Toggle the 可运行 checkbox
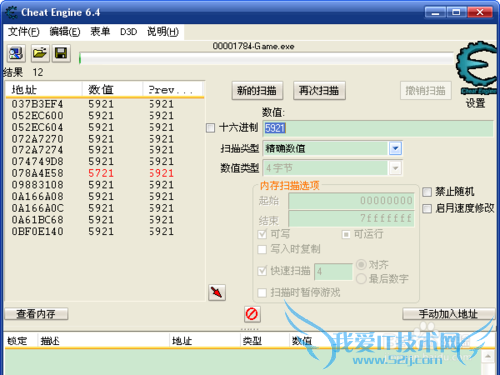This screenshot has height=375, width=500. coord(346,235)
